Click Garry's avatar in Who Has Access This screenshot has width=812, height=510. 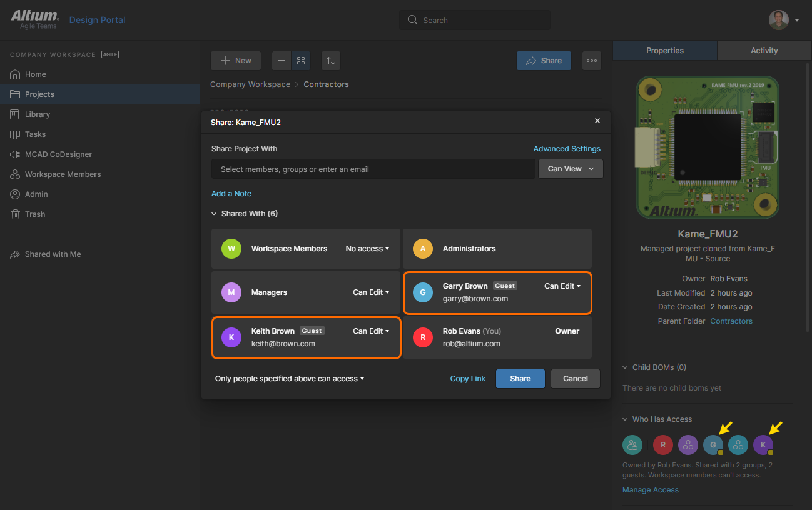tap(713, 445)
